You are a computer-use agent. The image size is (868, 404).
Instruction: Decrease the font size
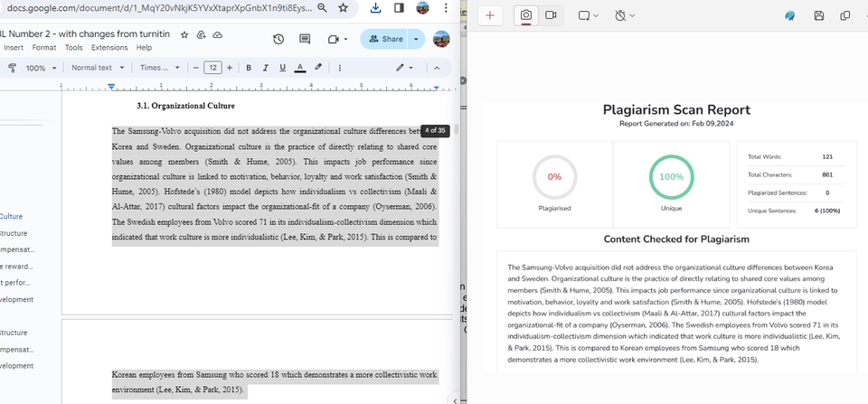[x=196, y=68]
